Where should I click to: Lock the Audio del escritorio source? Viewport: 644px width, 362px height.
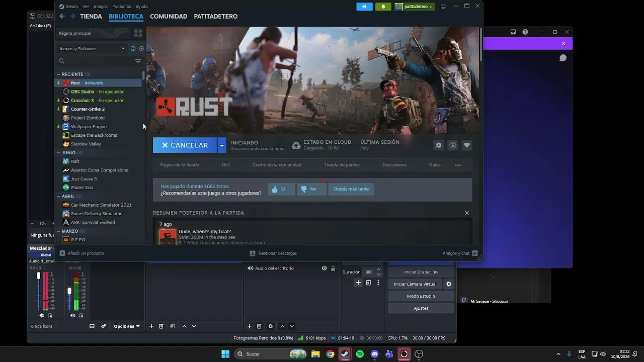click(x=333, y=268)
